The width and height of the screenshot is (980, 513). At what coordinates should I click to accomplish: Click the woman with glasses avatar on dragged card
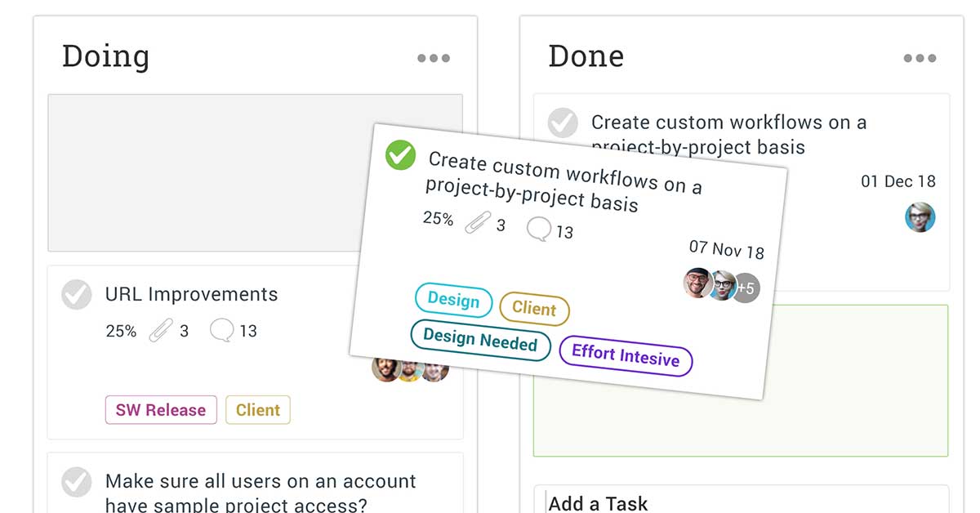pyautogui.click(x=722, y=285)
